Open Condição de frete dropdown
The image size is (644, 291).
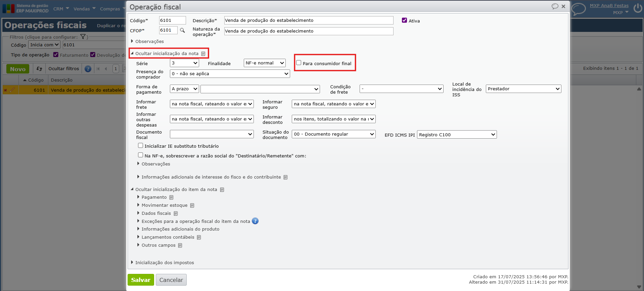401,89
